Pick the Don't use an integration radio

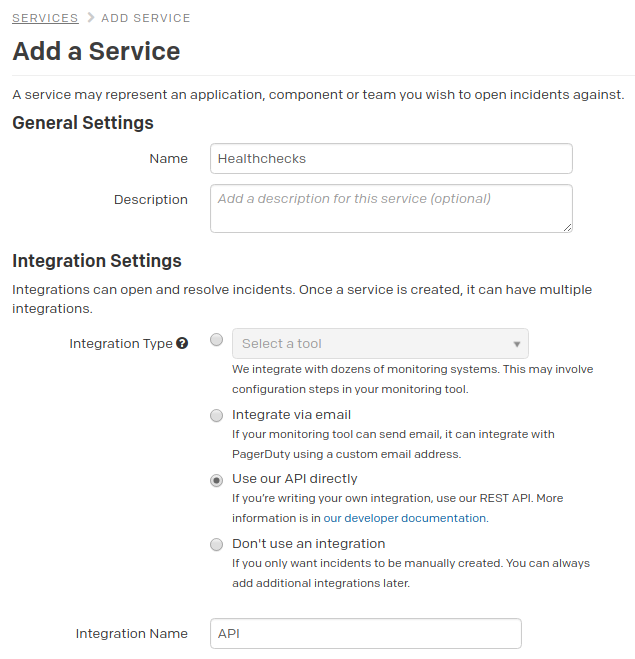(217, 545)
